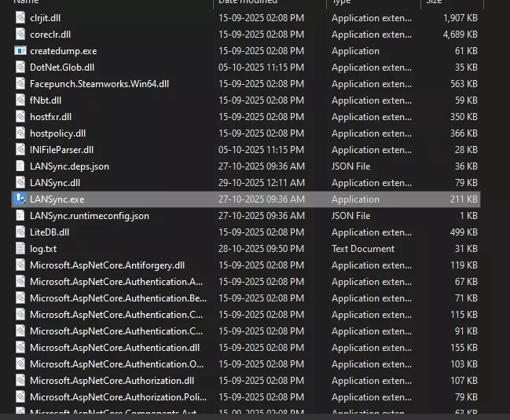Click the date 29-10-2025 12:11 AM
510x420 pixels.
pos(262,183)
